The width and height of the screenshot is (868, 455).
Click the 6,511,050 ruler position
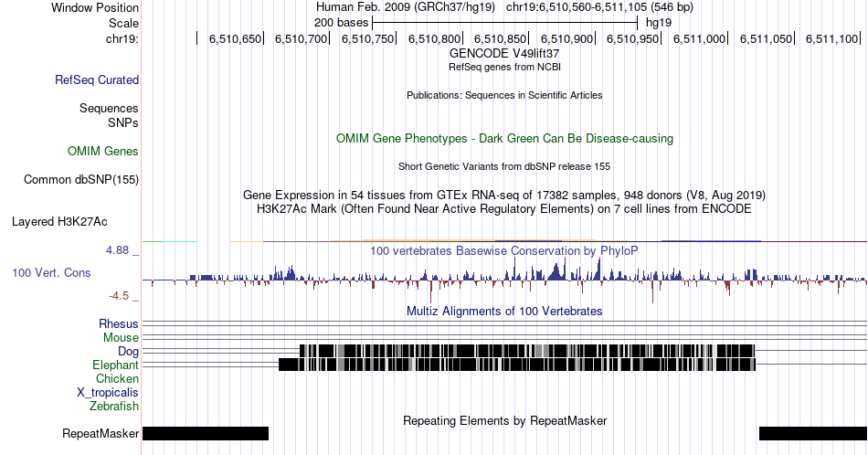tap(767, 38)
